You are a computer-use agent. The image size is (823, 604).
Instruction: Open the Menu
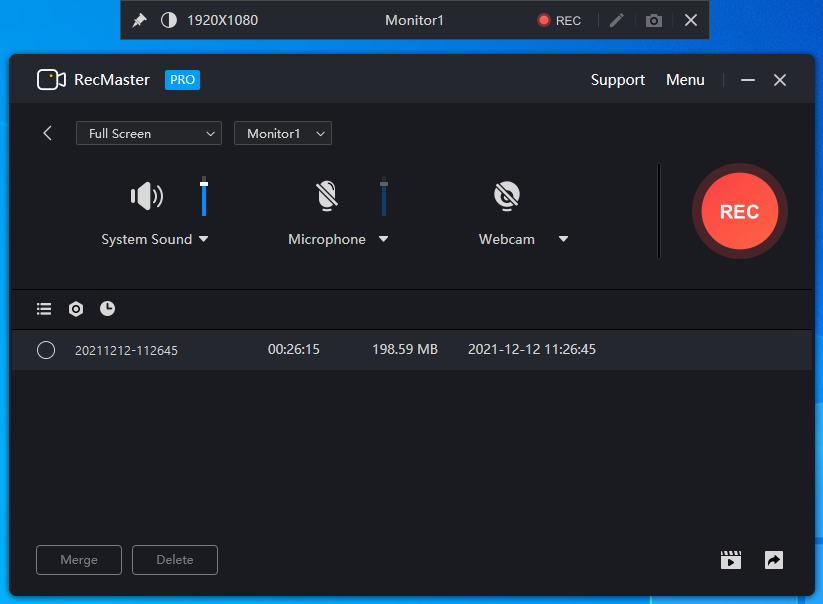[x=685, y=80]
